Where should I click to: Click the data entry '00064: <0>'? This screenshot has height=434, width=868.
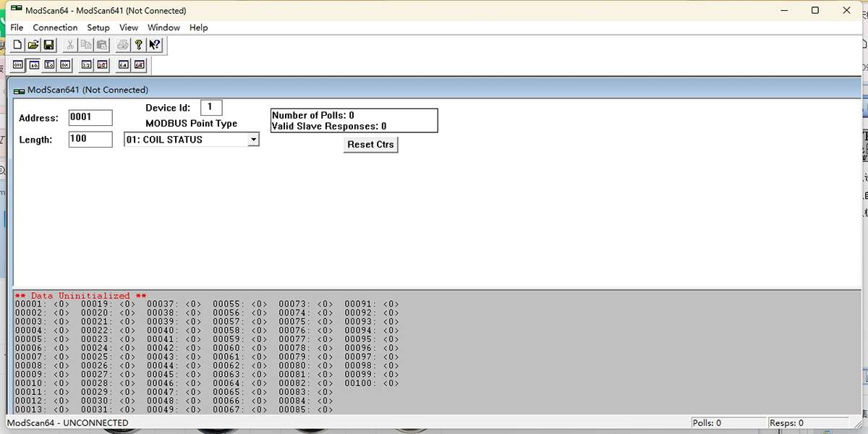point(240,383)
